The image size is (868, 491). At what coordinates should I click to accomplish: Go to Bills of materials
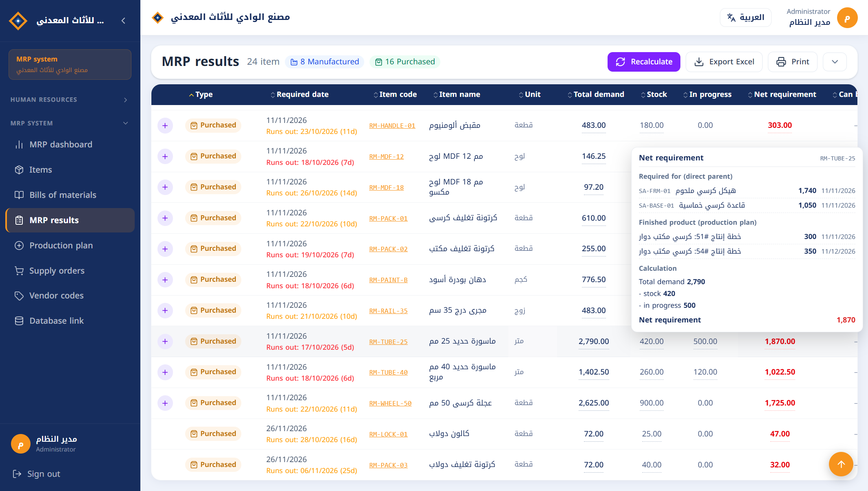(70, 195)
